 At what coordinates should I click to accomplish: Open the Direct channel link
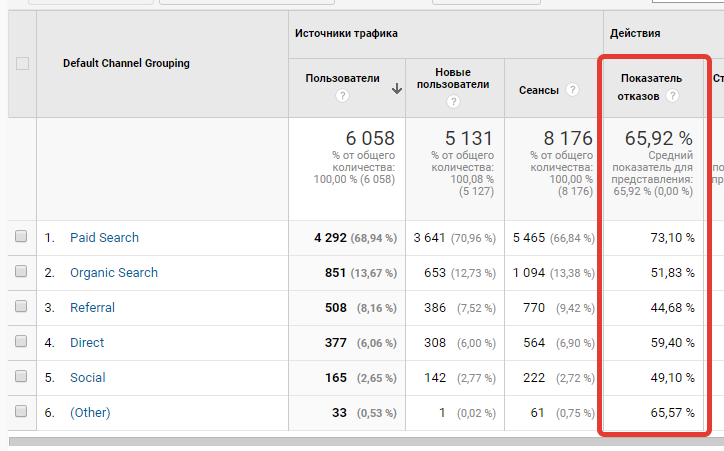[87, 343]
